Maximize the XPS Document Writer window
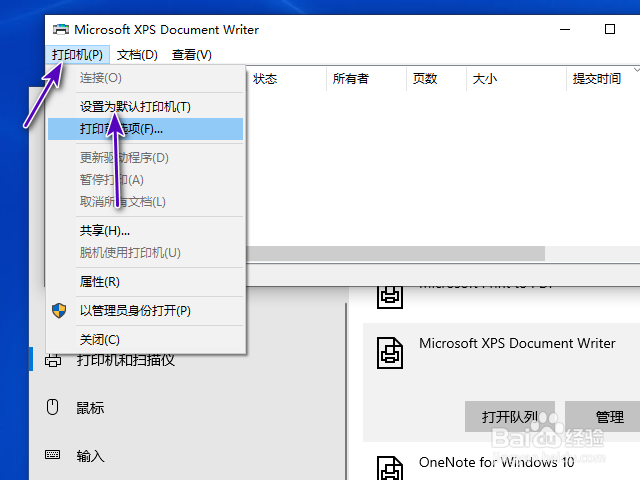Viewport: 640px width, 480px height. [x=610, y=29]
